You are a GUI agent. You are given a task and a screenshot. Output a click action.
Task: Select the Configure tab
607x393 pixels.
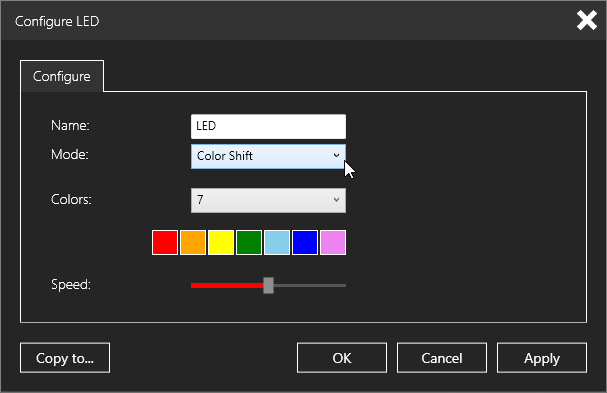62,76
